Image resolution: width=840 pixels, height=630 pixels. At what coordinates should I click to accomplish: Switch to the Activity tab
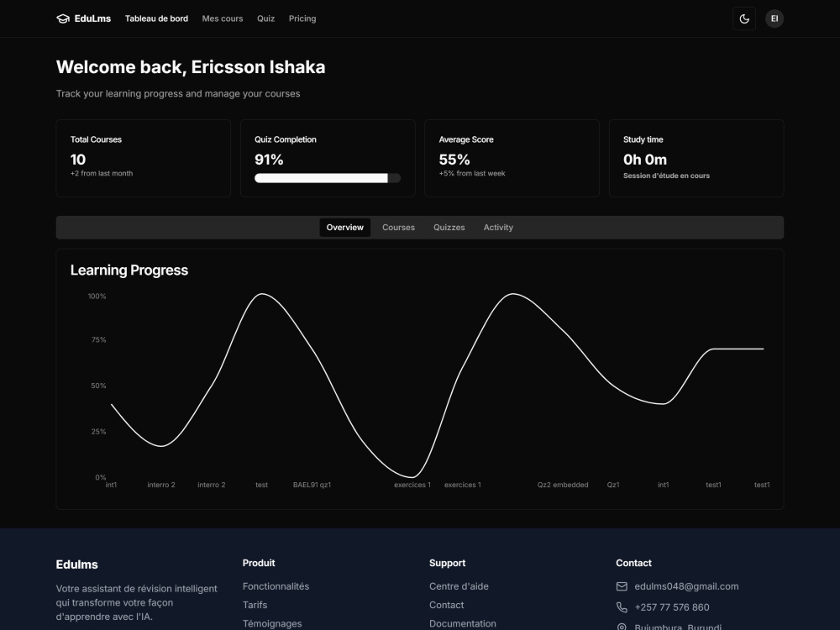498,228
